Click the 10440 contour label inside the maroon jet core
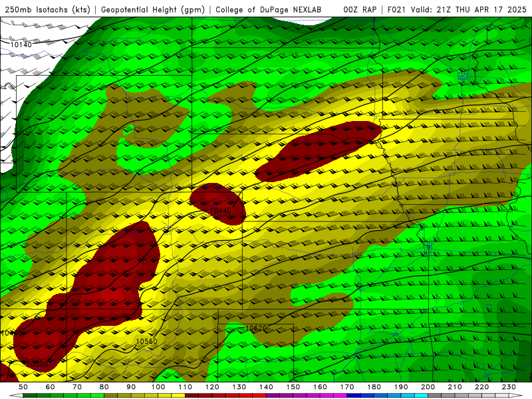532x399 pixels. tap(221, 210)
